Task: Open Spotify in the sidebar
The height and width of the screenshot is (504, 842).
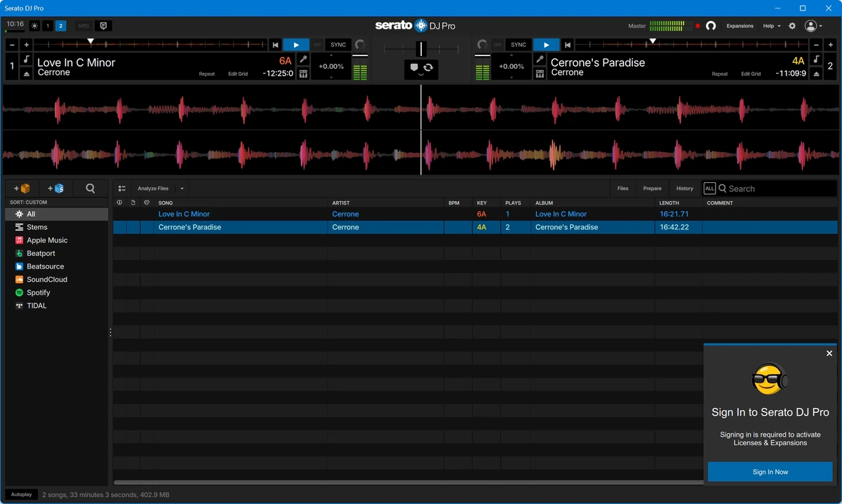Action: 57,292
